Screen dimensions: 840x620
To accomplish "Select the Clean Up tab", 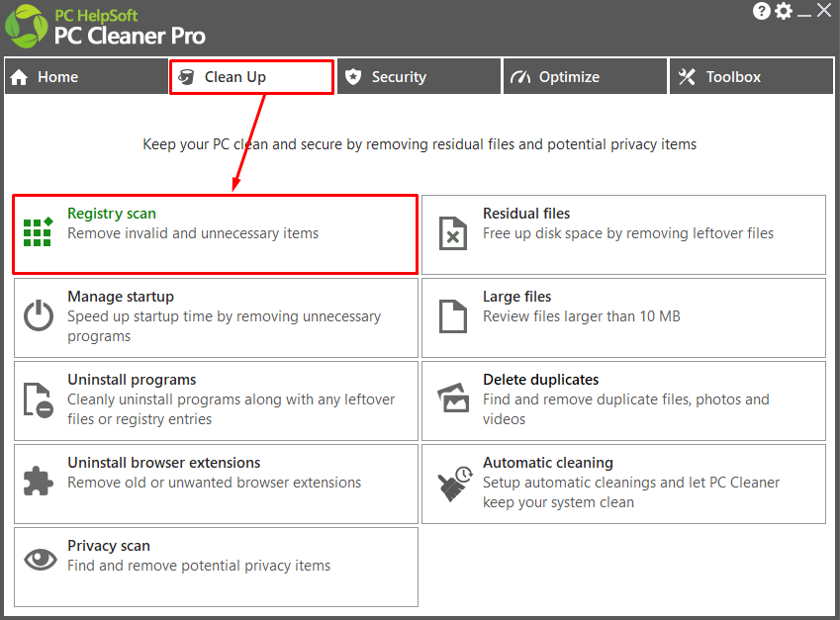I will click(251, 77).
